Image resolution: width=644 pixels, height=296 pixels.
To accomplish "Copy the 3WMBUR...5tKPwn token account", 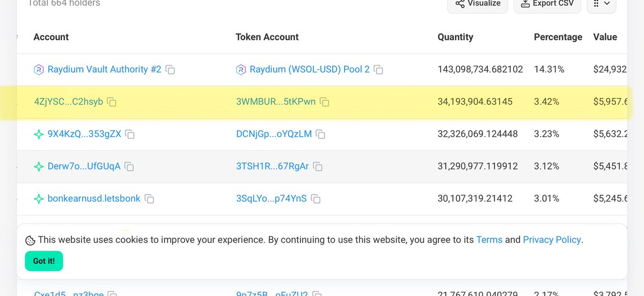I will click(x=325, y=102).
